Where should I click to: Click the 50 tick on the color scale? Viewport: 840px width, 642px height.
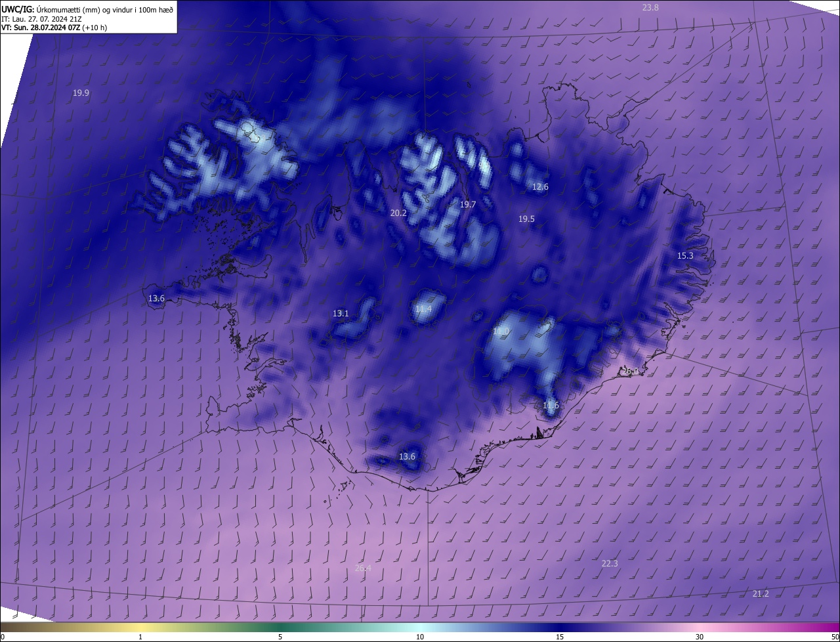point(835,637)
